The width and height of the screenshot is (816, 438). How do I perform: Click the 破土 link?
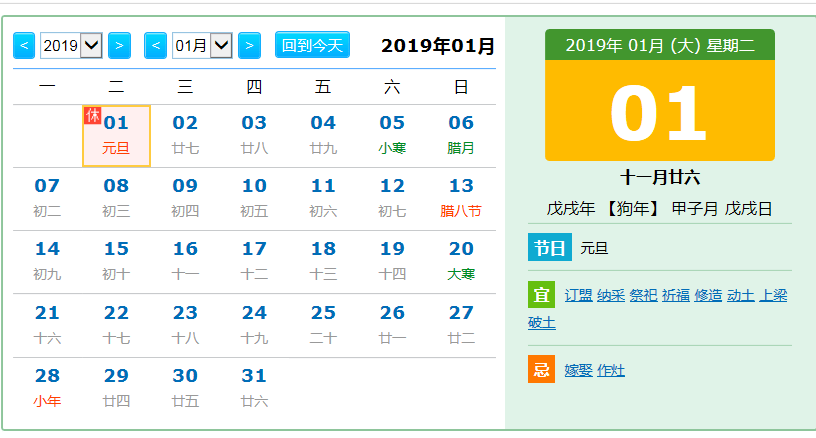pos(542,323)
